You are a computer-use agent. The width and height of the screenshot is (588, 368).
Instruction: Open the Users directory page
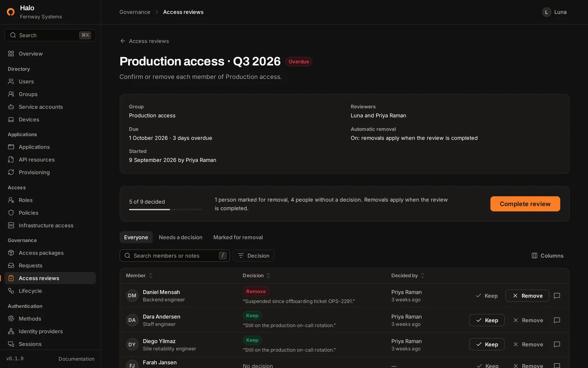pos(50,81)
